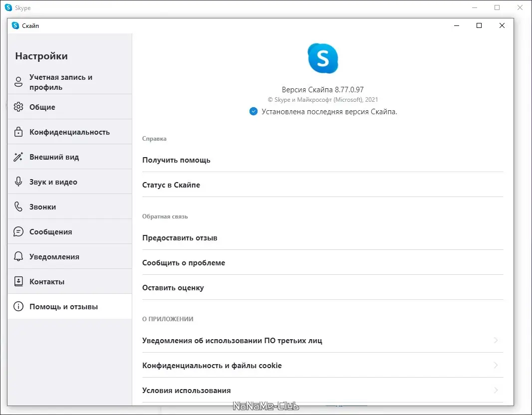The height and width of the screenshot is (415, 532).
Task: Click the Skype icon in the Скайп title bar
Action: (15, 25)
